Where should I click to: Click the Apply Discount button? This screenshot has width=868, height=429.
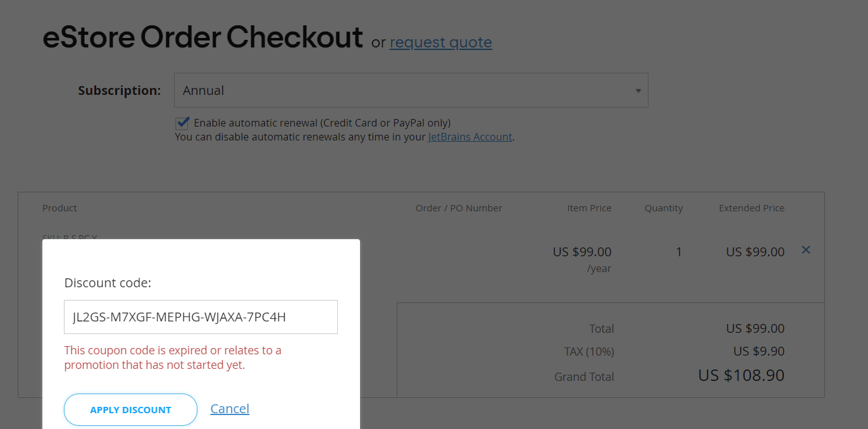click(130, 409)
